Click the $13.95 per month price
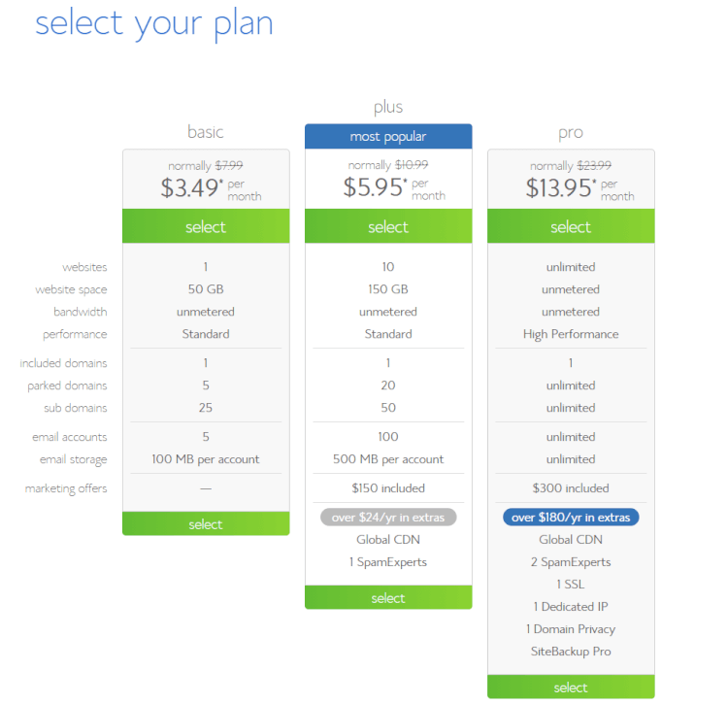Screen dimensions: 728x704 coord(579,188)
